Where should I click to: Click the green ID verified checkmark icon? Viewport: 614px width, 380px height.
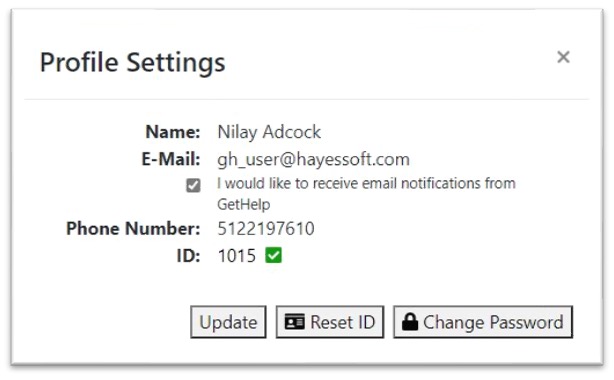[x=273, y=255]
